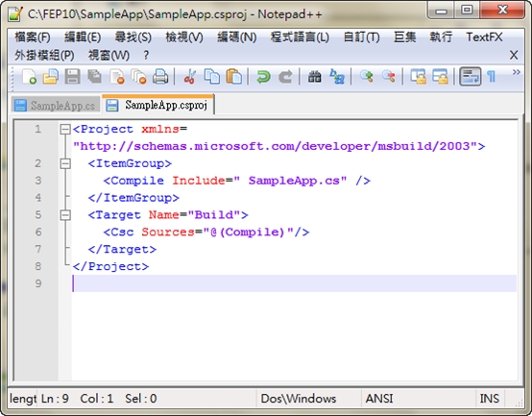Viewport: 532px width, 416px height.
Task: Expand the toolbar overflow chevron
Action: (x=516, y=72)
